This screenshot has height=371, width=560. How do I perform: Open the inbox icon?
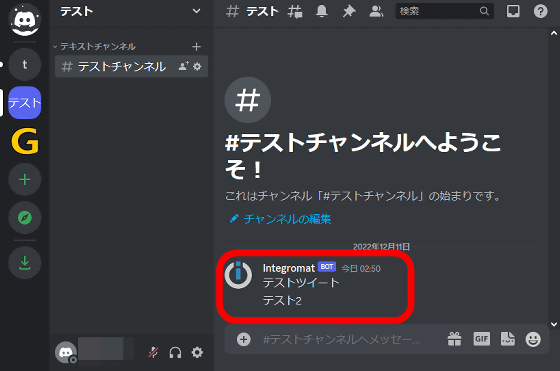point(513,11)
